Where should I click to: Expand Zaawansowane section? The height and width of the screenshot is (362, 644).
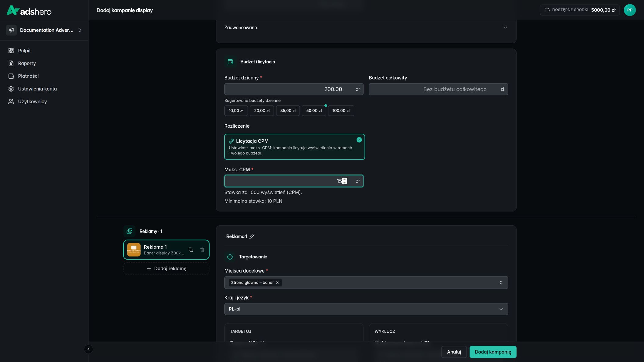pos(366,27)
